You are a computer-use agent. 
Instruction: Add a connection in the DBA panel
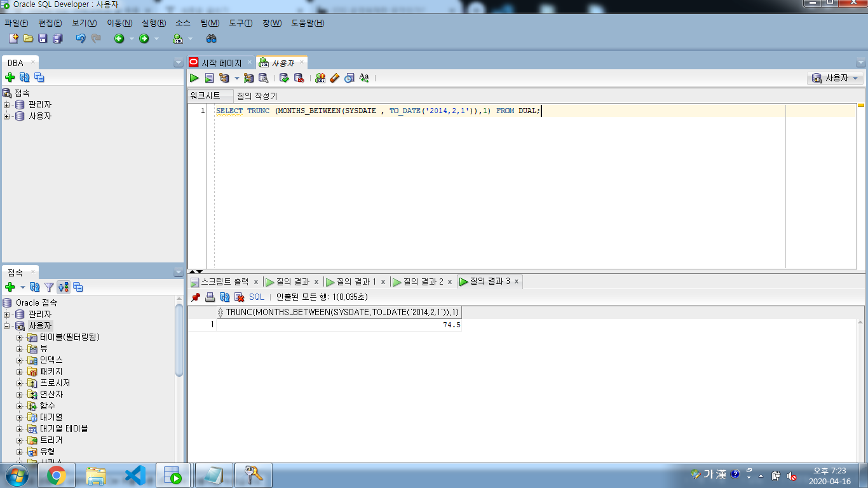[x=10, y=78]
